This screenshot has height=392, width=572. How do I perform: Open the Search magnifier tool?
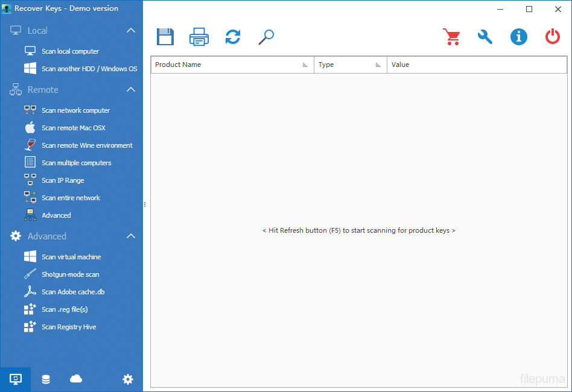point(266,37)
